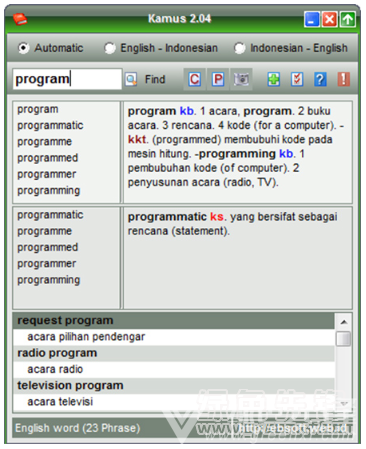Viewport: 366px width, 449px height.
Task: Click the green plus add icon
Action: coord(274,79)
